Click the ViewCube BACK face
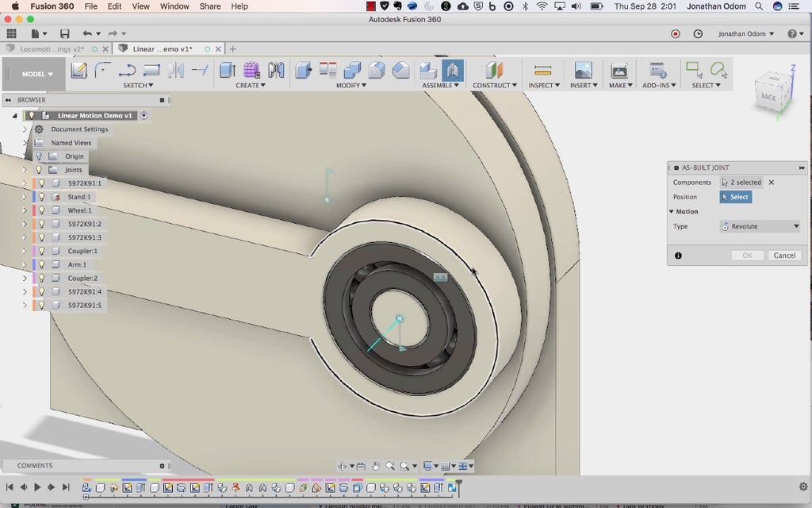This screenshot has width=812, height=508. click(768, 96)
